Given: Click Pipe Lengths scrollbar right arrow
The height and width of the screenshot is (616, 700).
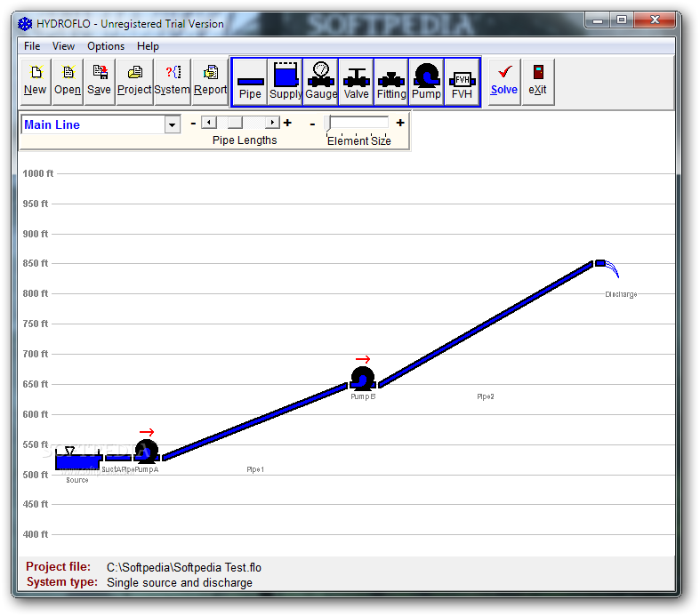Looking at the screenshot, I should [x=273, y=122].
